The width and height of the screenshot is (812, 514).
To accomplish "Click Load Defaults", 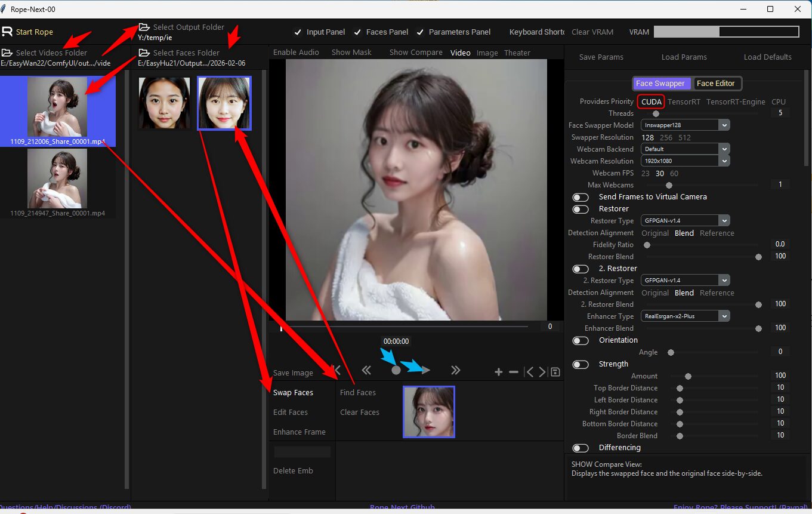I will (x=767, y=57).
